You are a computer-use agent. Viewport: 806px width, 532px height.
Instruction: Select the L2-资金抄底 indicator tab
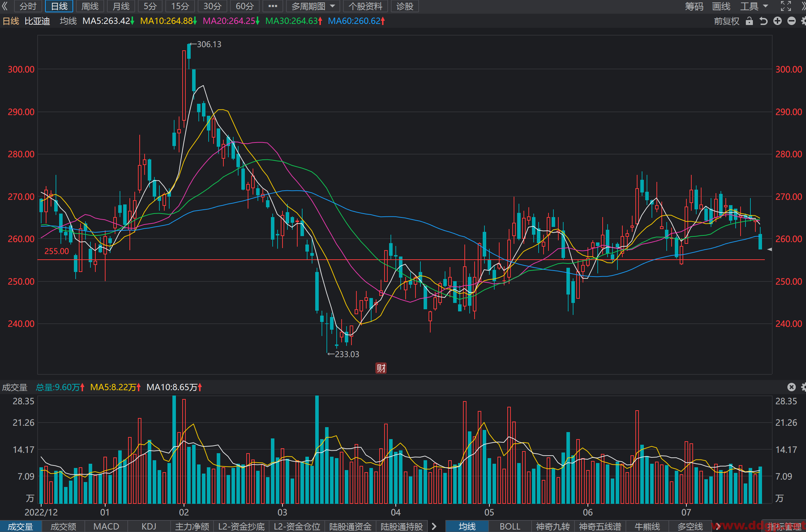pos(241,526)
